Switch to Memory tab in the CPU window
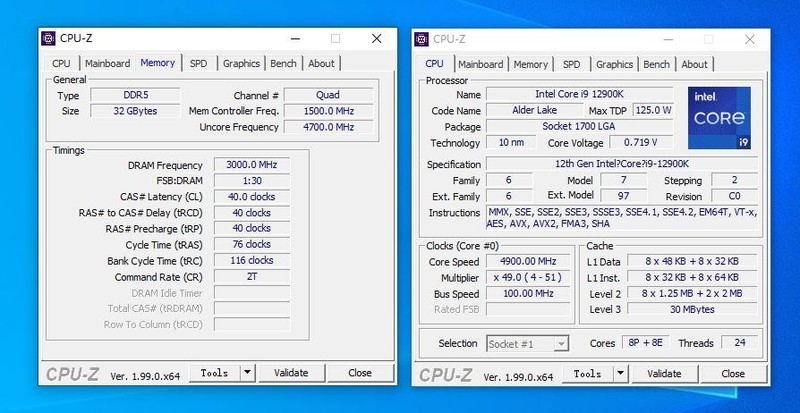Viewport: 800px width, 413px height. click(531, 64)
